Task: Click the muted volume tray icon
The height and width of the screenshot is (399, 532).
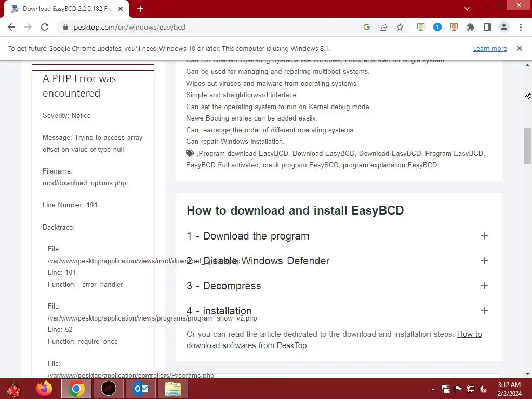Action: (483, 389)
